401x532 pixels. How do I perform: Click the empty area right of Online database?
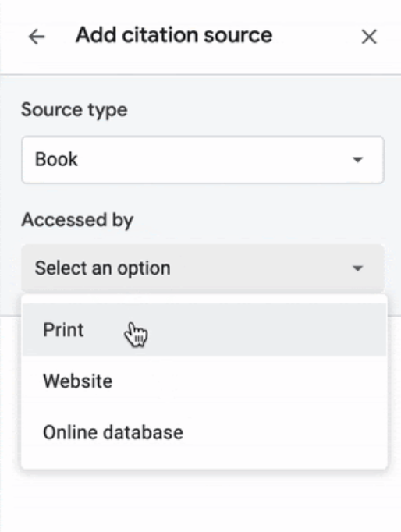coord(283,432)
